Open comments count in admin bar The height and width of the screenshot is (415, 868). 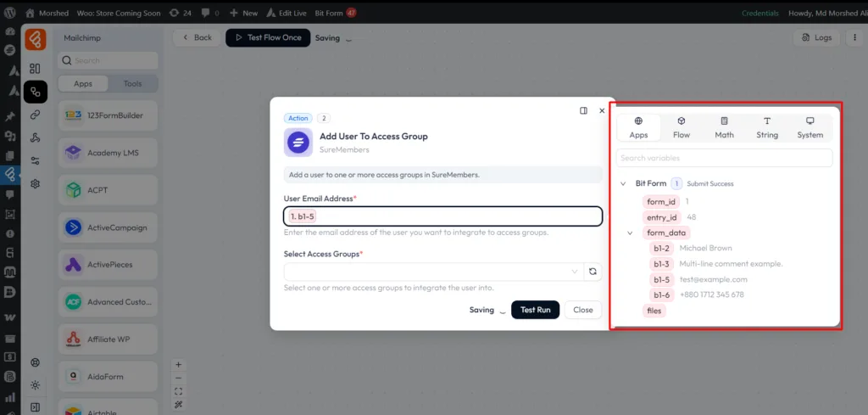(x=210, y=13)
